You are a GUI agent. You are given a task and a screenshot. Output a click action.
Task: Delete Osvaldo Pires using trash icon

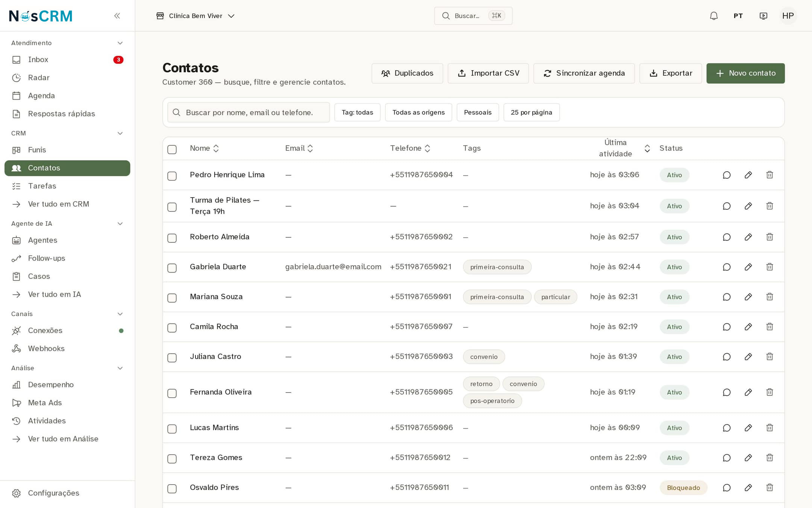coord(770,488)
